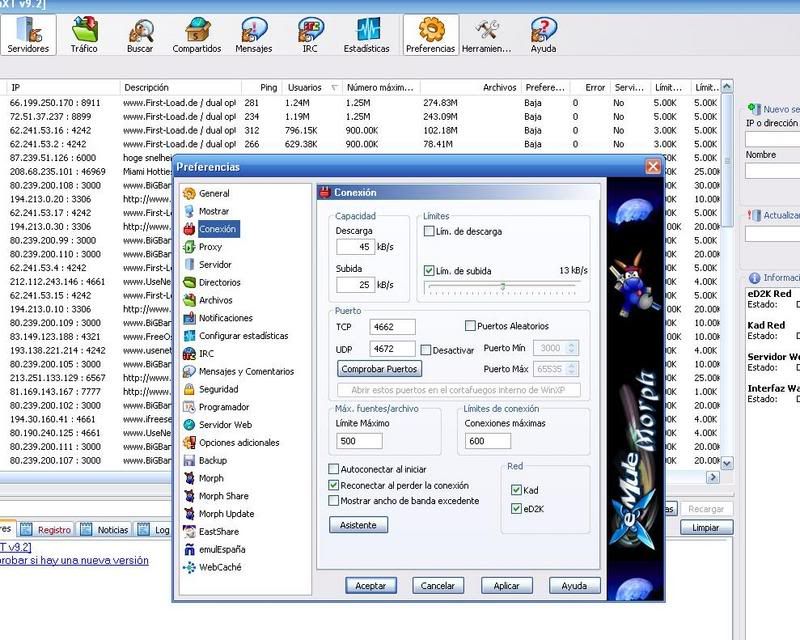The height and width of the screenshot is (640, 800).
Task: Select Servidor in the preferences list
Action: click(208, 264)
